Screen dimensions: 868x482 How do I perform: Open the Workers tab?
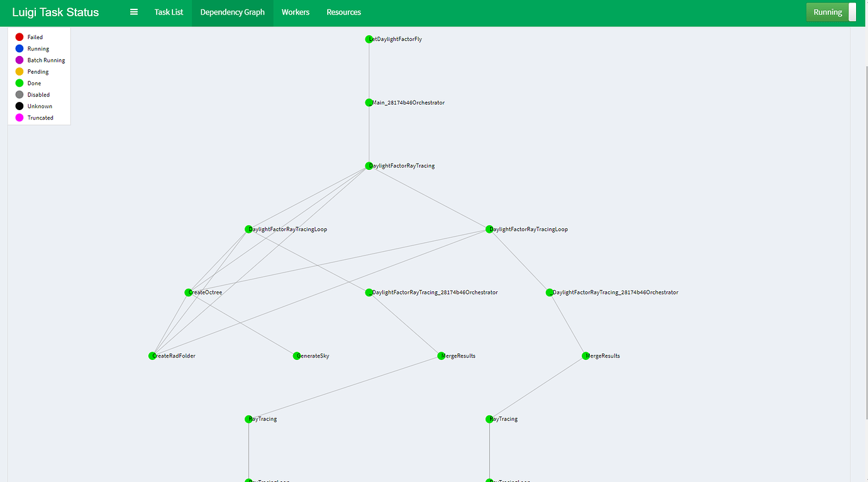(295, 12)
